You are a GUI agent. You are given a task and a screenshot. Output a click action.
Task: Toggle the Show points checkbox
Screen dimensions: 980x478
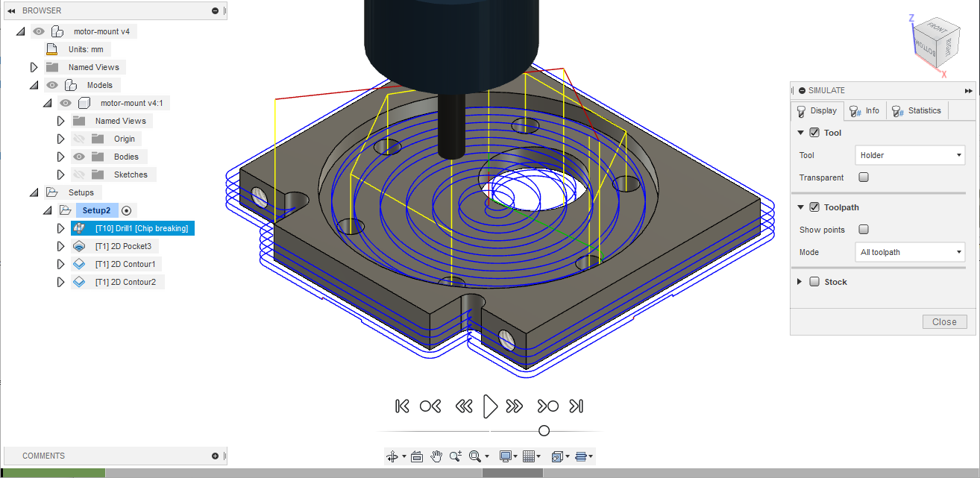(x=863, y=229)
